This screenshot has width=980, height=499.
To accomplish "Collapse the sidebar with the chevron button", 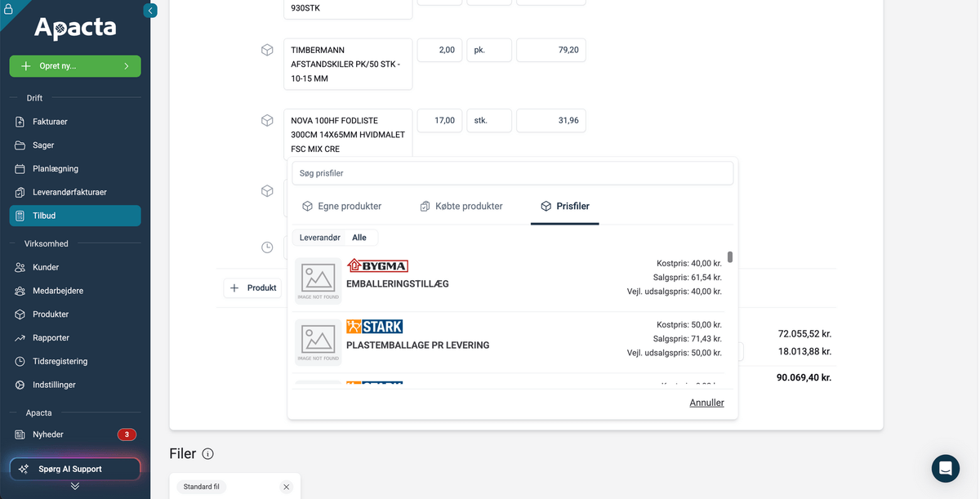I will [150, 11].
